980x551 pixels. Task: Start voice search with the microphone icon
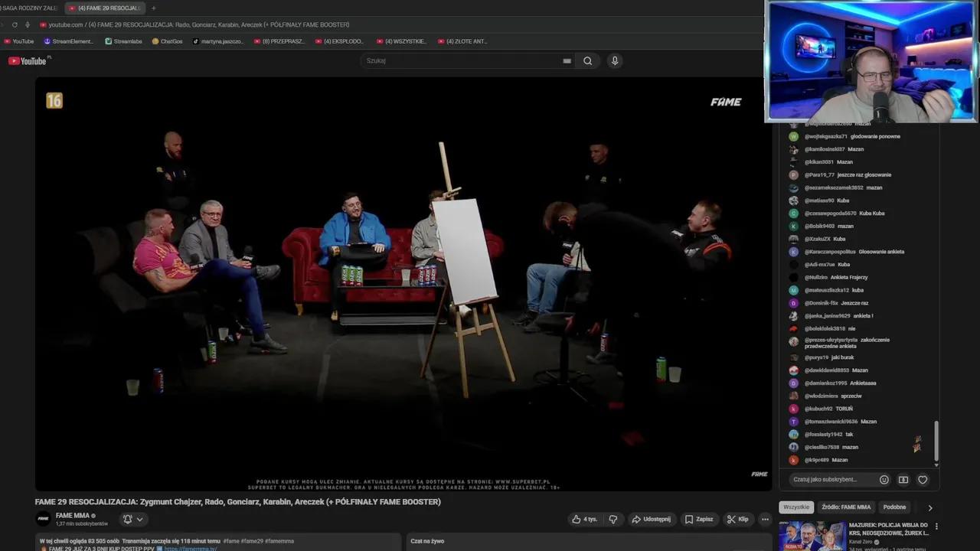pos(614,61)
